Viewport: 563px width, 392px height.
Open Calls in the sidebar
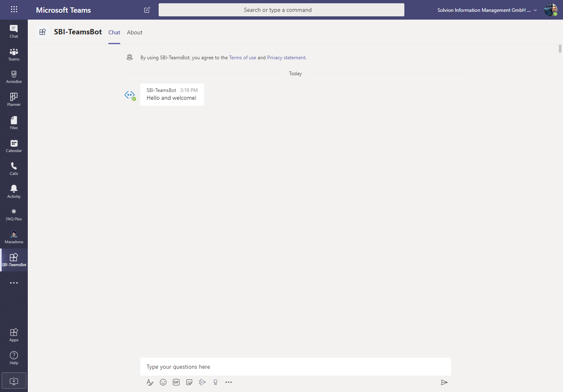coord(14,168)
